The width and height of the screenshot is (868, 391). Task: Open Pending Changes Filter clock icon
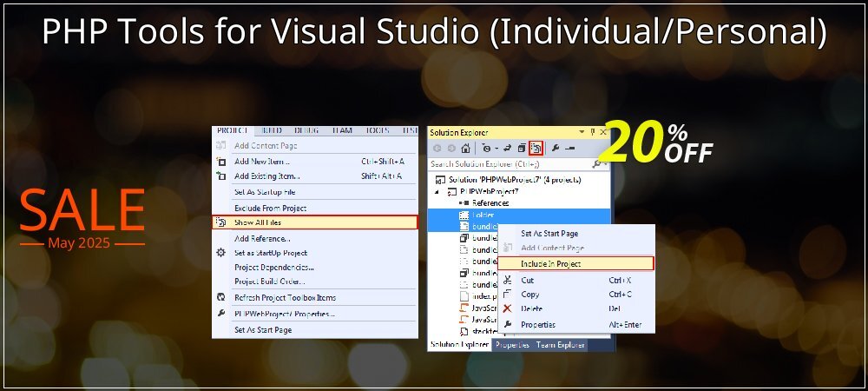coord(489,148)
